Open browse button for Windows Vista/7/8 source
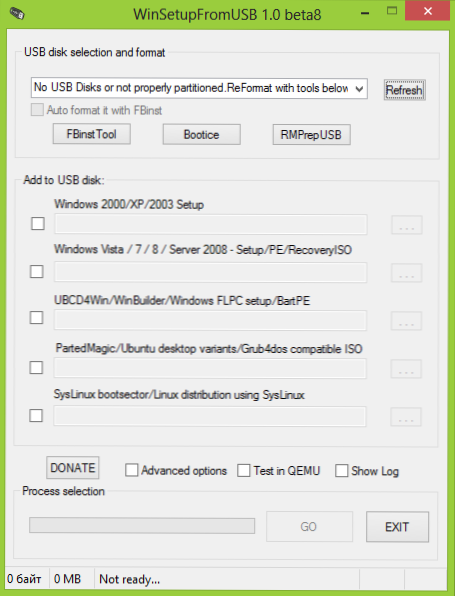 pos(406,273)
